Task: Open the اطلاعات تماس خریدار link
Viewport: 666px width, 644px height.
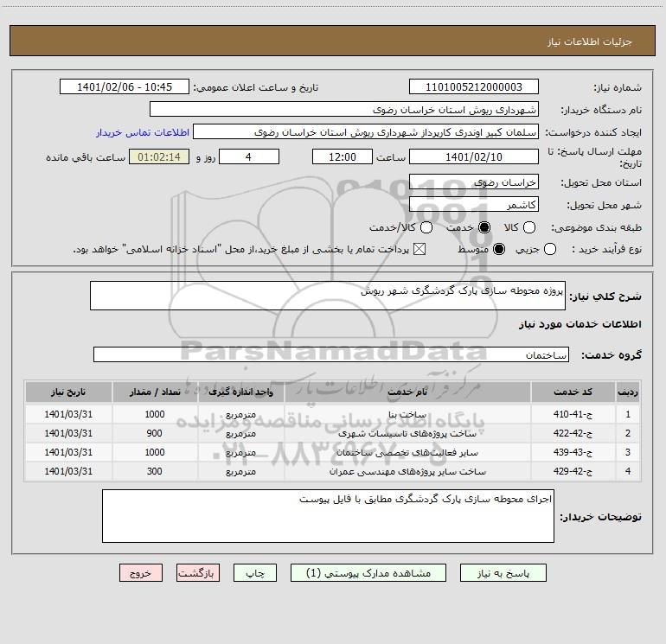Action: coord(143,132)
